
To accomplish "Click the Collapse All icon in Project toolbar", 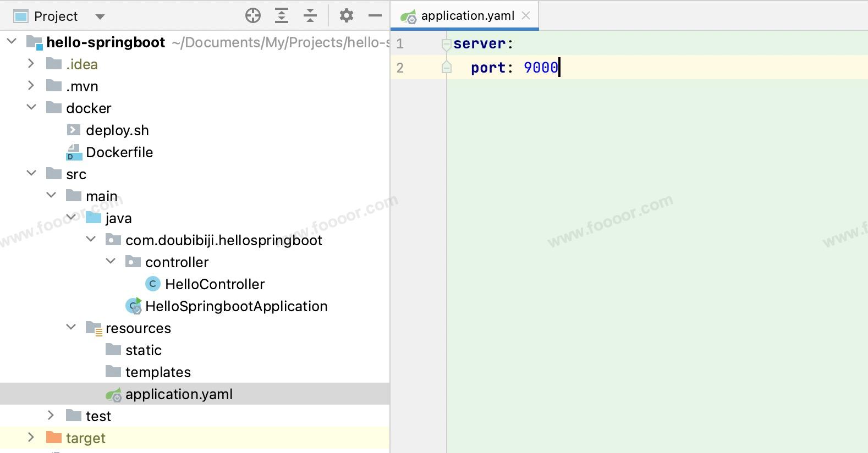I will tap(310, 16).
